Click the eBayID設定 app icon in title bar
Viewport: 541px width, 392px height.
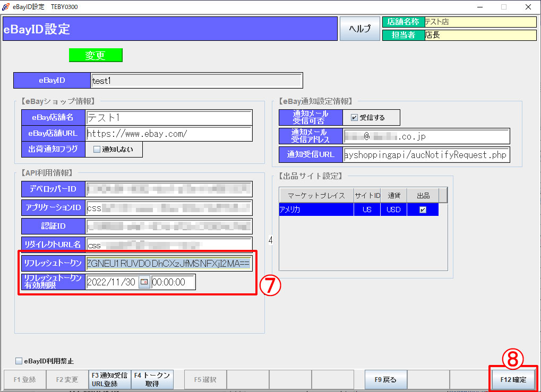tap(6, 7)
